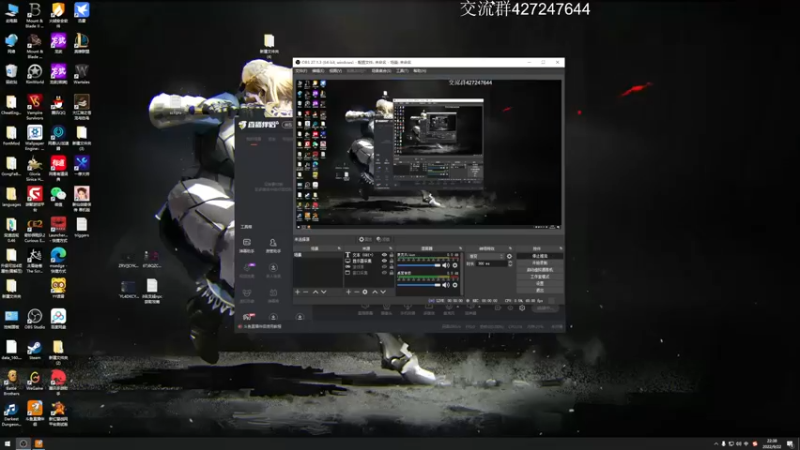Pop out the sources dock panel
The height and width of the screenshot is (450, 800).
click(x=390, y=248)
